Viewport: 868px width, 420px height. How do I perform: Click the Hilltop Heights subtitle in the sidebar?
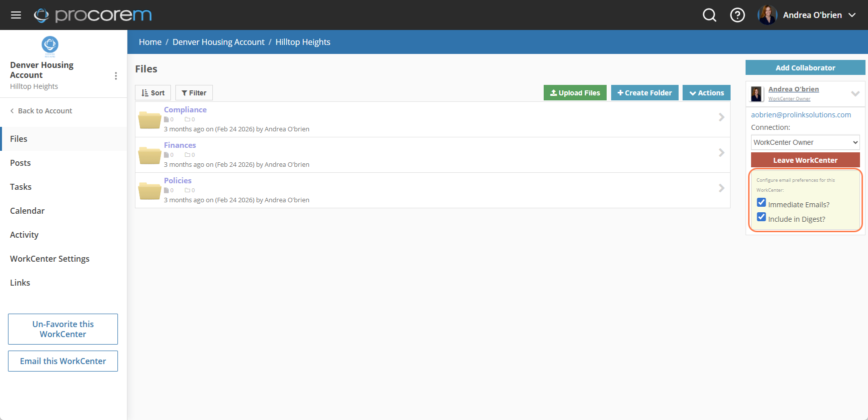click(34, 86)
